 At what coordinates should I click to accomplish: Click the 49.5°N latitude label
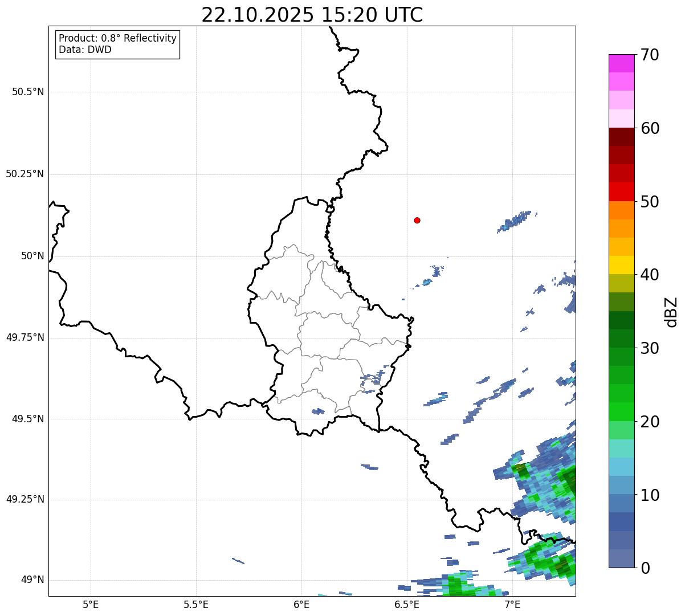pos(28,419)
